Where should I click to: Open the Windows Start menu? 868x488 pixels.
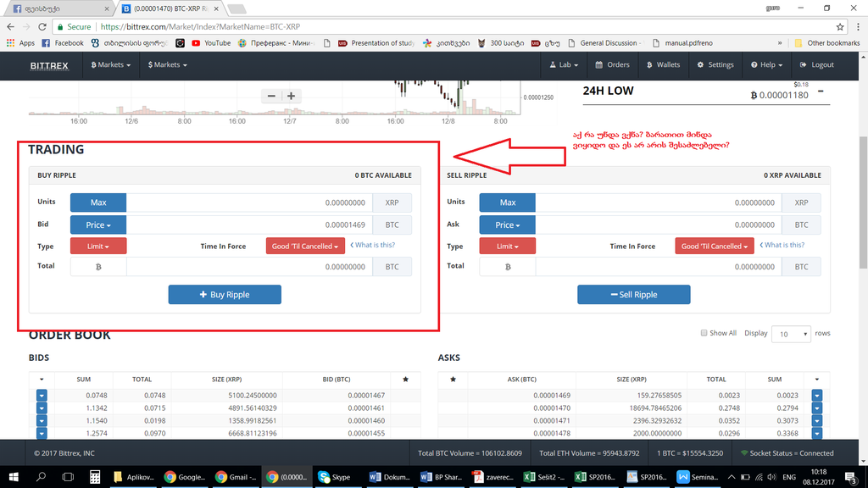pyautogui.click(x=14, y=477)
